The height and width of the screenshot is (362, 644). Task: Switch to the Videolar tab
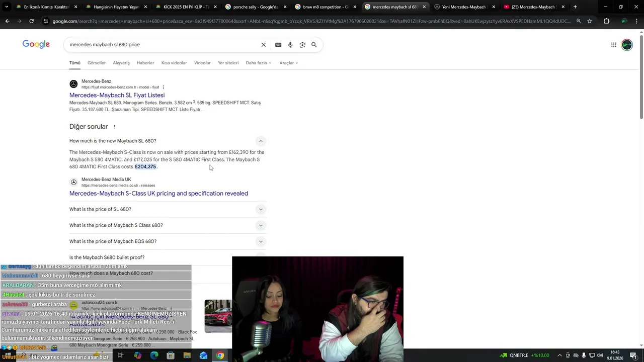[x=202, y=63]
